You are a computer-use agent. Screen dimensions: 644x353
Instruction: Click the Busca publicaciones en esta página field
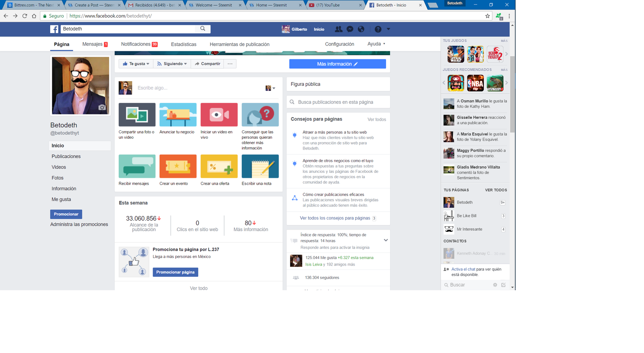coord(338,102)
